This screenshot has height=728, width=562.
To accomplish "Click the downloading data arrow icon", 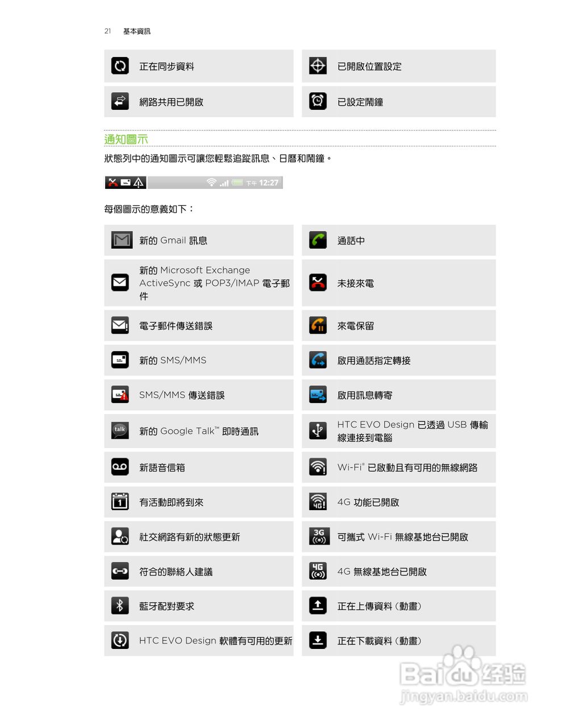I will pos(318,640).
